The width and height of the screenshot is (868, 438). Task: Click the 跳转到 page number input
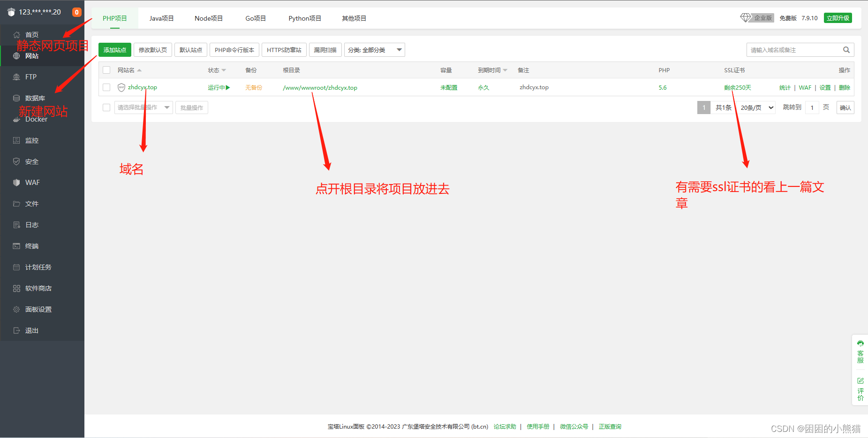click(812, 108)
